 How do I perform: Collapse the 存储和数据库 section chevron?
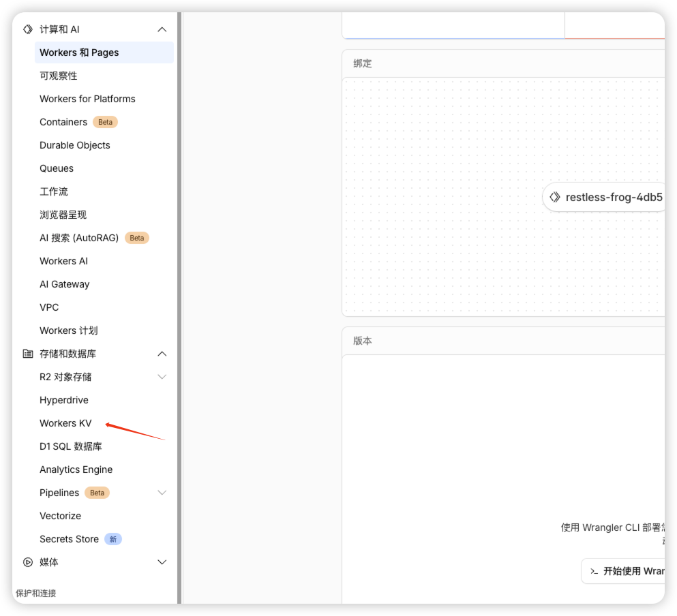tap(162, 354)
